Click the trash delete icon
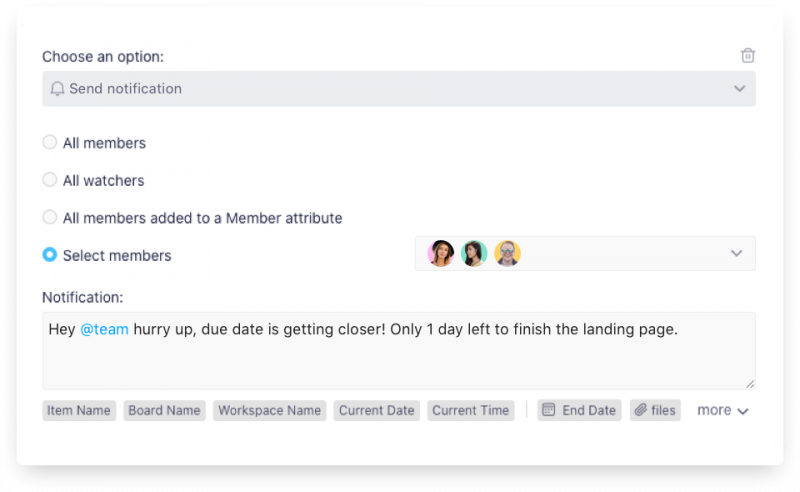Viewport: 800px width, 492px height. [748, 56]
